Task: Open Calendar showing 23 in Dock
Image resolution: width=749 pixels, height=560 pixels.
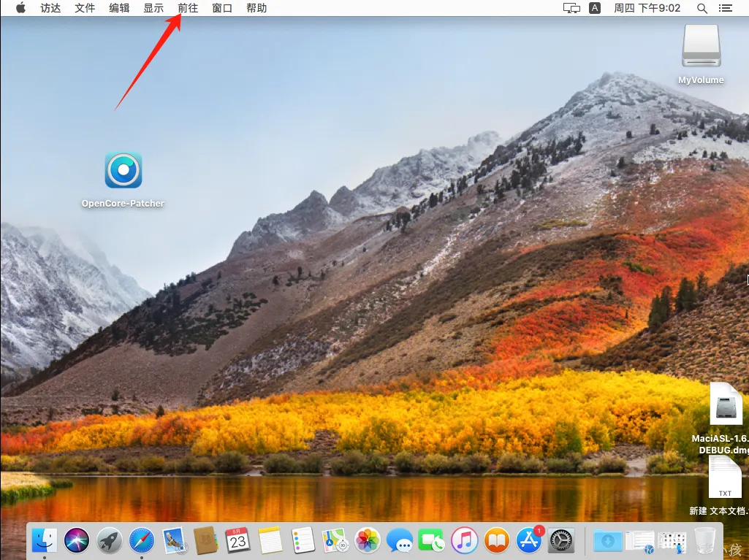Action: tap(238, 540)
